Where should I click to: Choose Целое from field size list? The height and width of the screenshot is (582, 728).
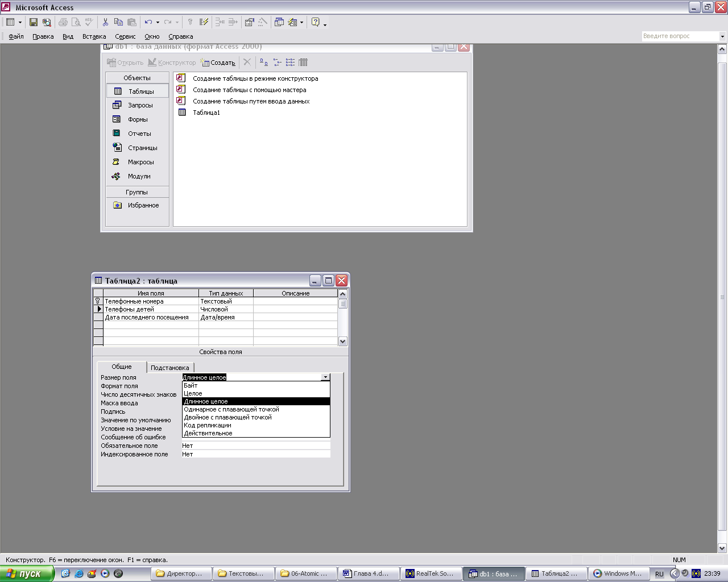[256, 393]
